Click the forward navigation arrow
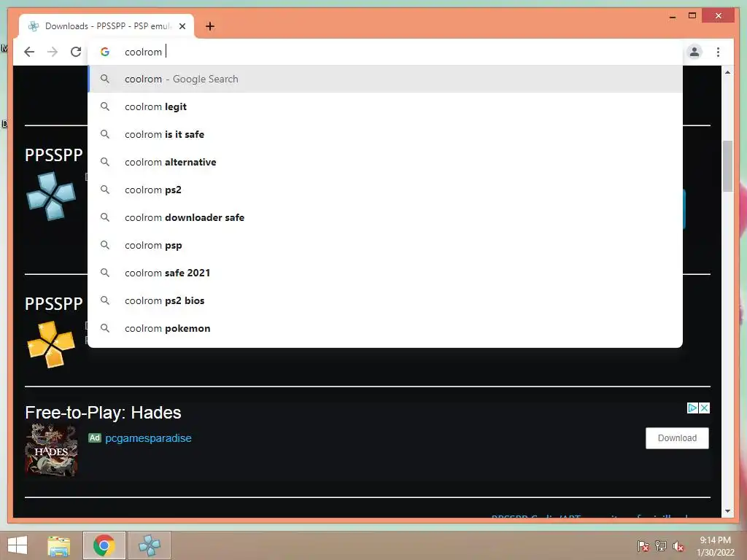The height and width of the screenshot is (560, 747). click(x=53, y=52)
